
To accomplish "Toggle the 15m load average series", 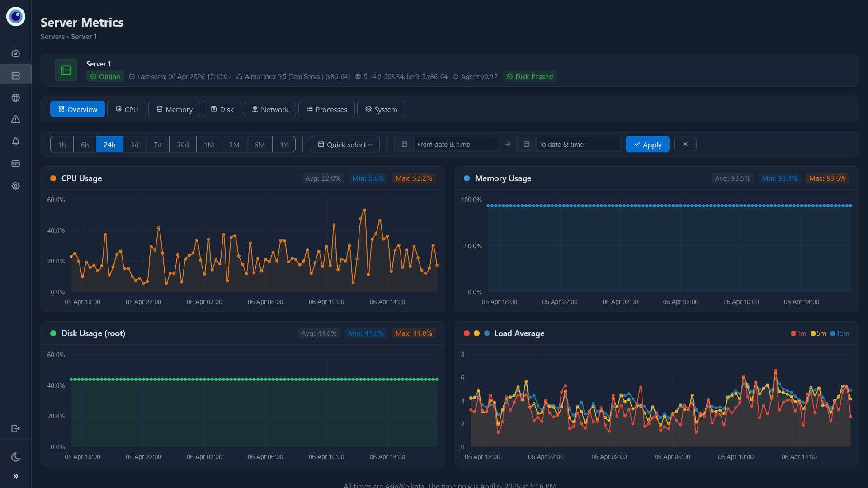I will click(x=840, y=333).
